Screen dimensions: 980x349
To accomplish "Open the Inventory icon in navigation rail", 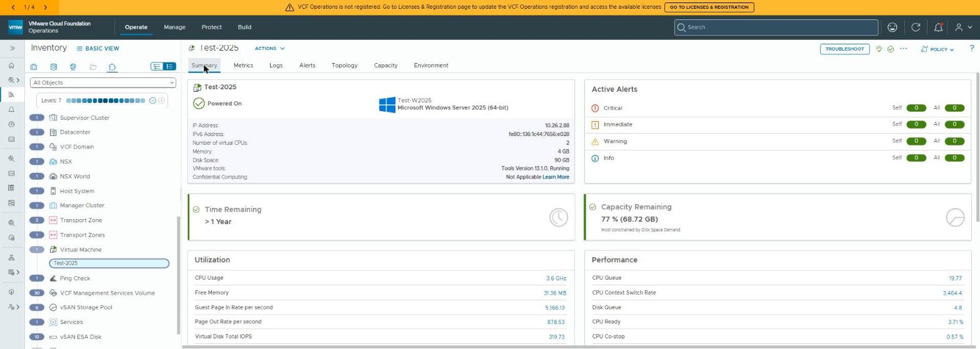I will 12,95.
